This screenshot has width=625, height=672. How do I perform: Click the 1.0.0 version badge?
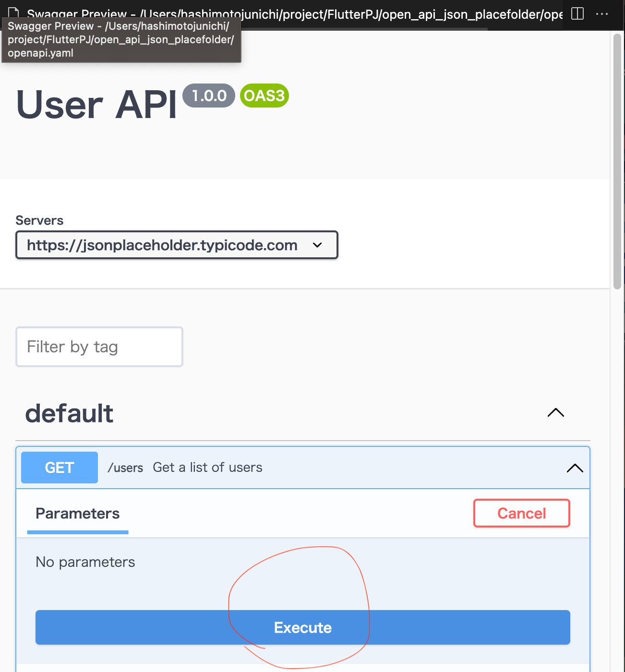209,96
